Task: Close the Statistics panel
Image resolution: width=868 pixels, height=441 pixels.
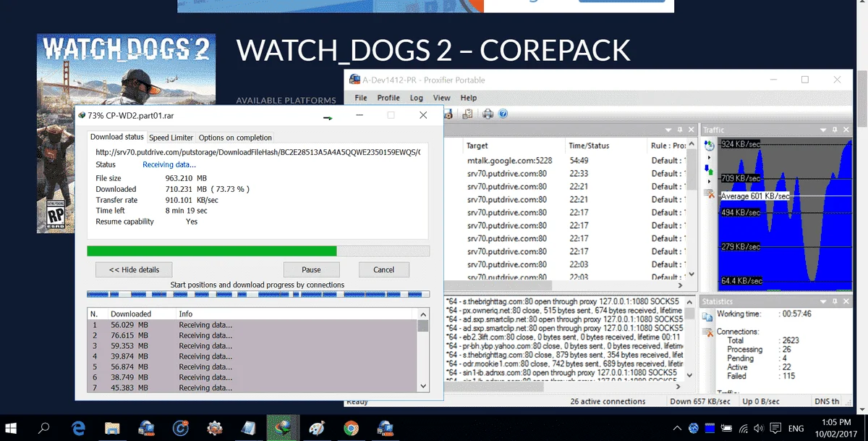Action: tap(846, 301)
